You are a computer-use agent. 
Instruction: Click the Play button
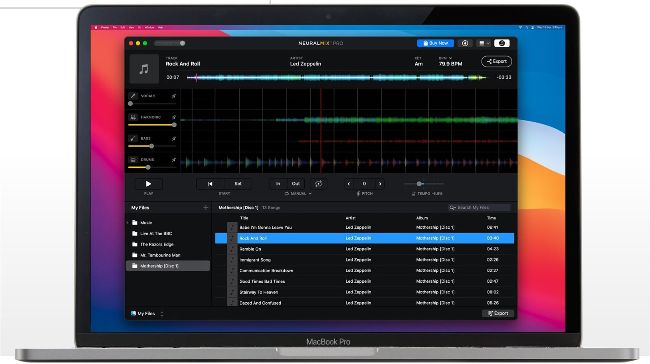tap(148, 184)
